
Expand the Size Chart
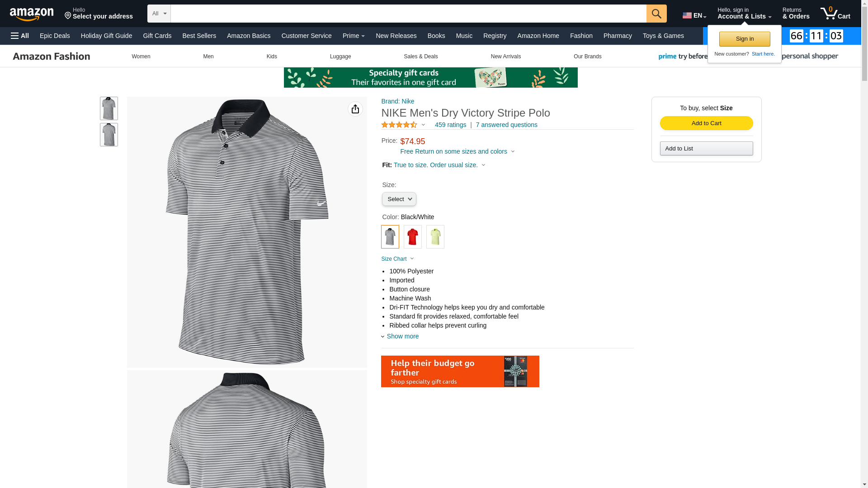click(397, 259)
